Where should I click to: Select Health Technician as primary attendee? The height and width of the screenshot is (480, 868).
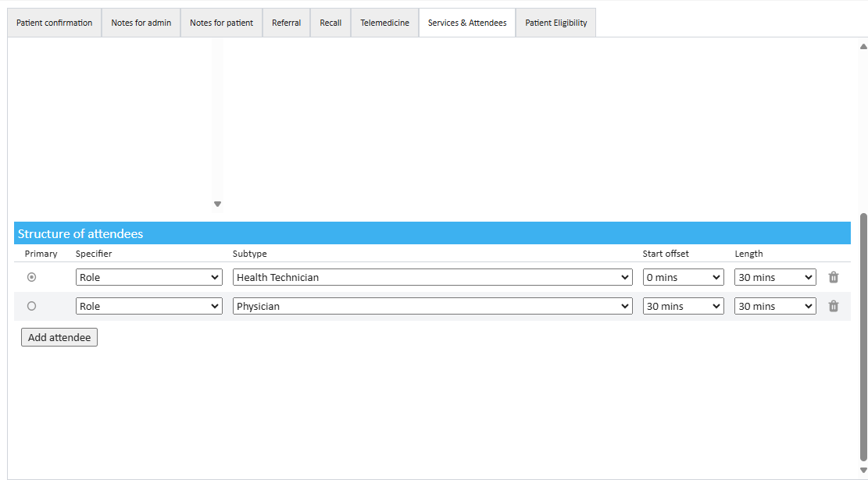(x=32, y=277)
